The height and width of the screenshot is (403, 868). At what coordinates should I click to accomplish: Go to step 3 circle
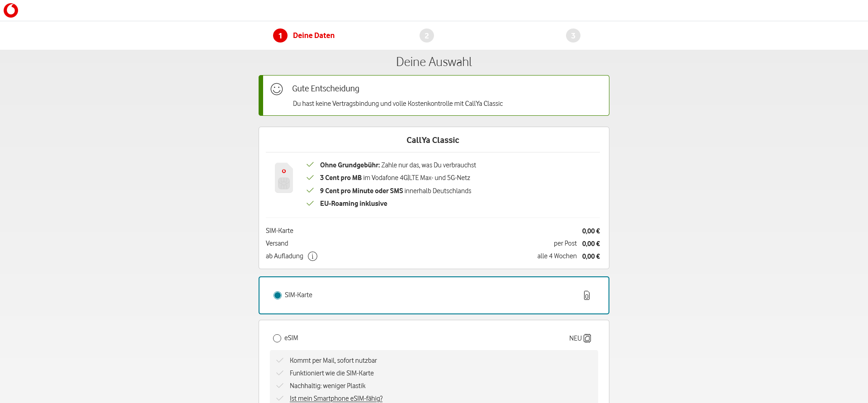click(x=573, y=35)
